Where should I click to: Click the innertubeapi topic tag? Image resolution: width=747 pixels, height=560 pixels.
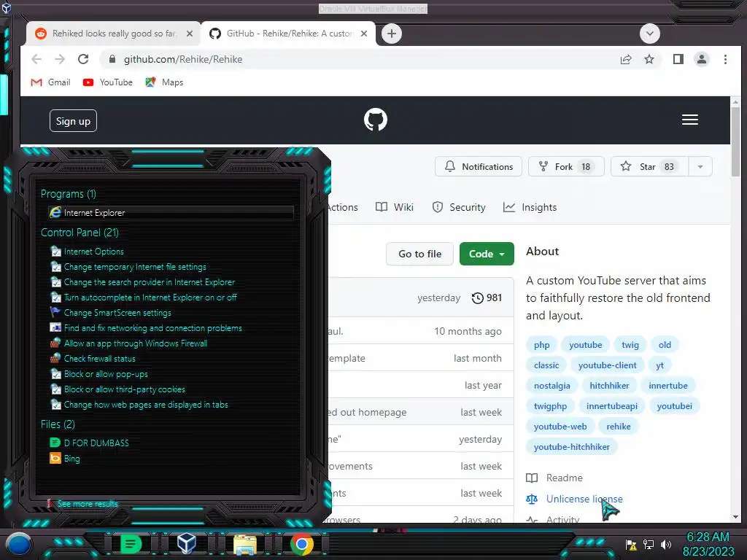[612, 406]
